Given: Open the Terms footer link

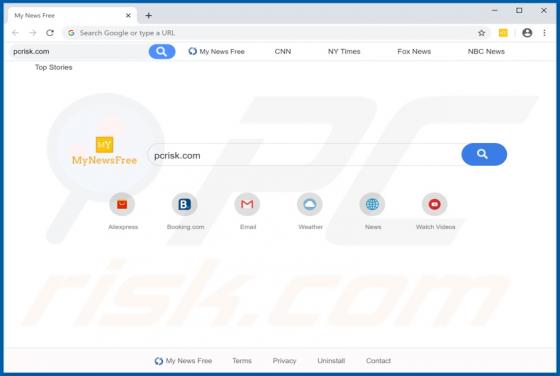Looking at the screenshot, I should coord(242,361).
